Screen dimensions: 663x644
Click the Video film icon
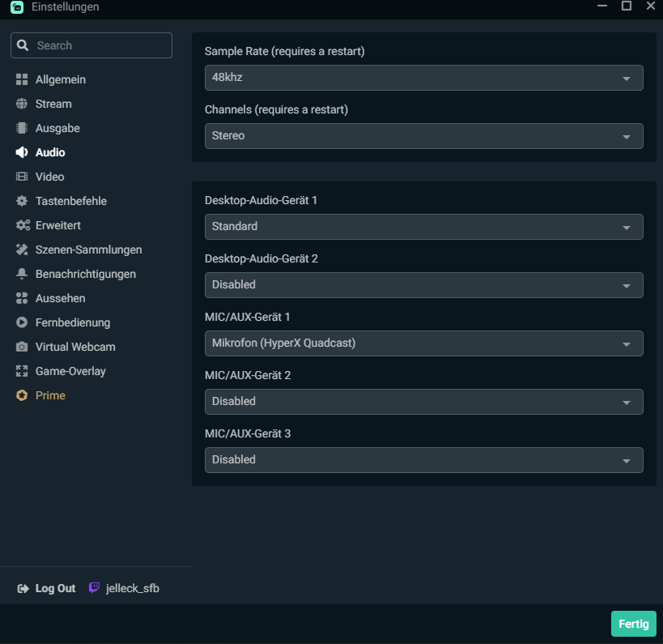(x=22, y=177)
